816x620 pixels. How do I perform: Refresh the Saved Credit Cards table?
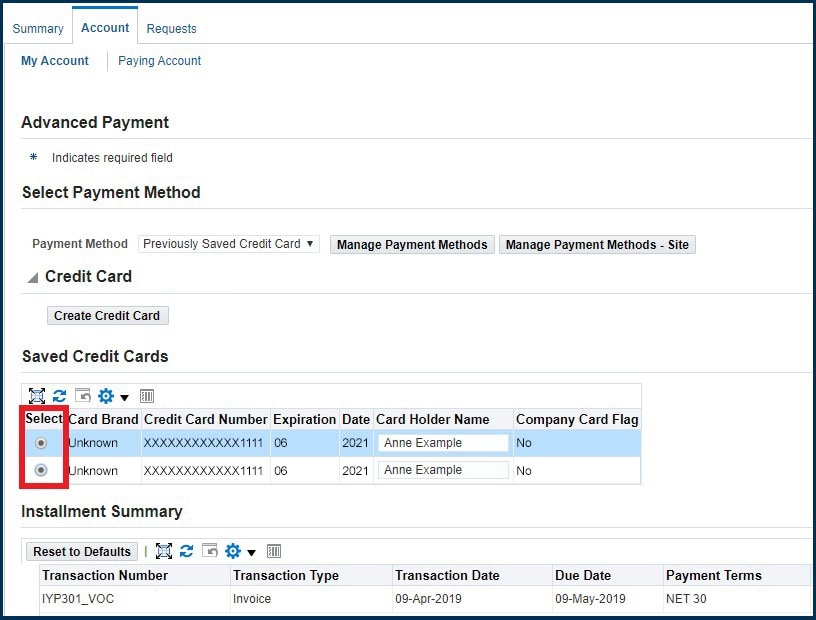[x=60, y=396]
